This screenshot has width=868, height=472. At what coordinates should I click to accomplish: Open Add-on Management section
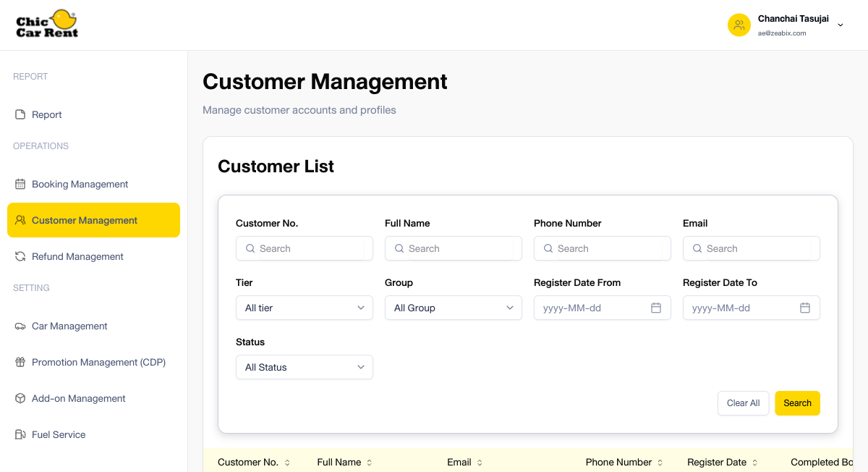[93, 398]
